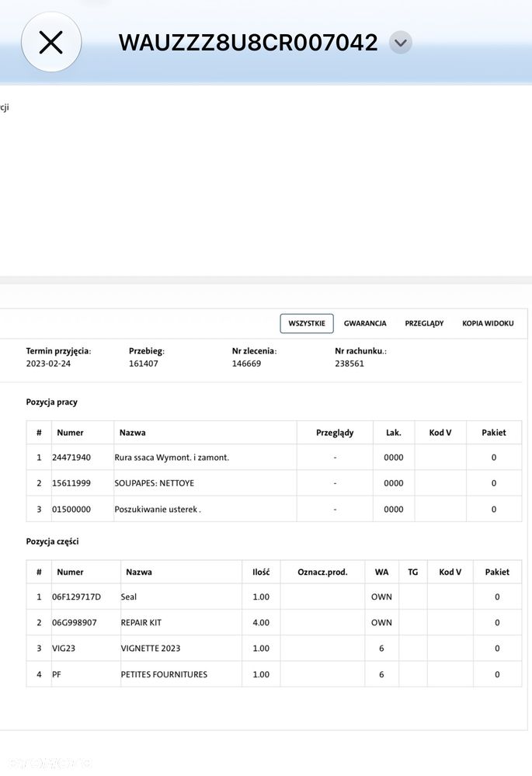This screenshot has height=776, width=532.
Task: Click Pakiet header in parts table
Action: [x=497, y=572]
